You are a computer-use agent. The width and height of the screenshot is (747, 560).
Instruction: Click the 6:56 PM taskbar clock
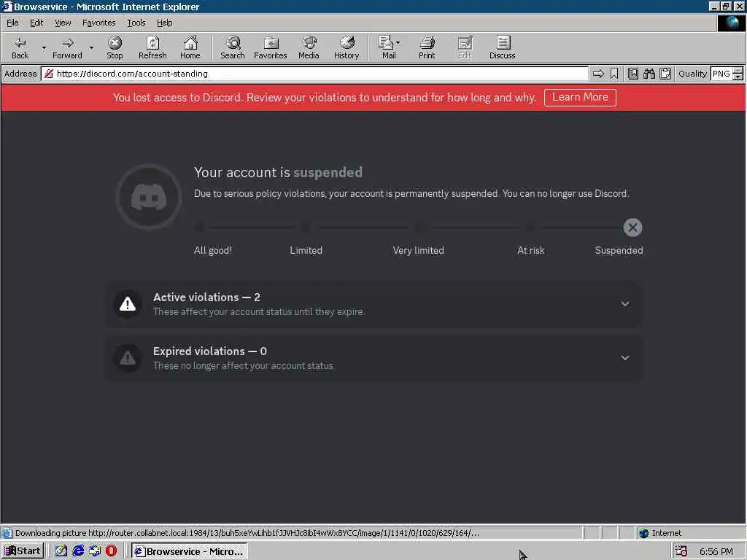(716, 551)
